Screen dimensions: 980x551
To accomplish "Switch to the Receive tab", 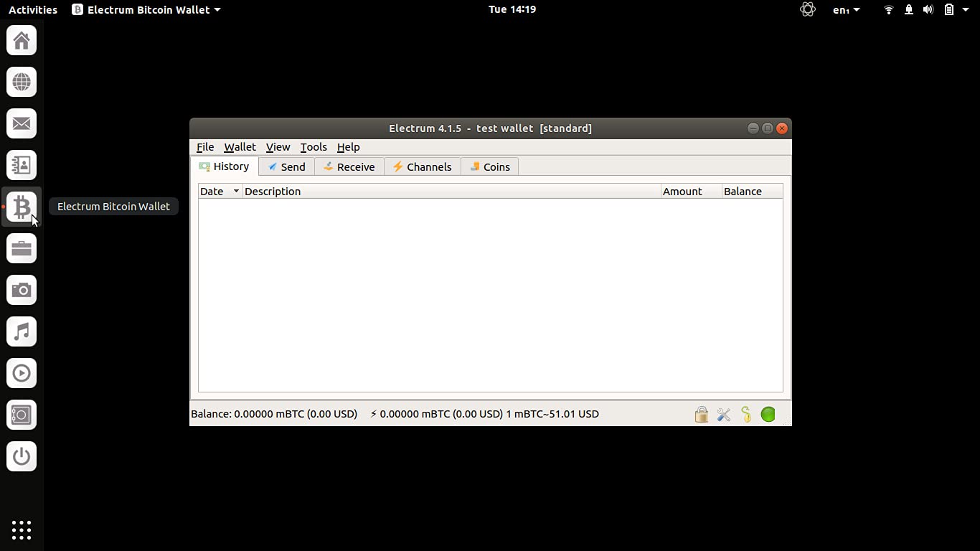I will pos(349,167).
